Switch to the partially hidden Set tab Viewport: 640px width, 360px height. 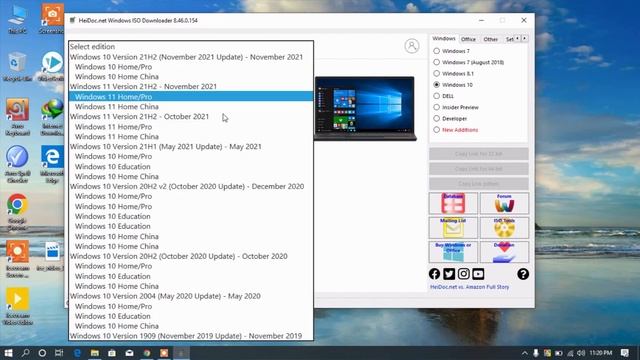pos(509,39)
